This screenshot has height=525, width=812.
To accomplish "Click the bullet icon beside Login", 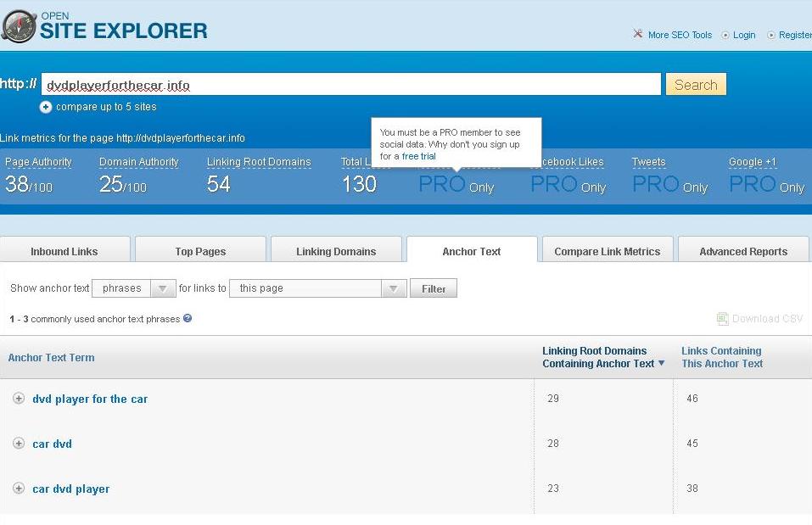I will click(x=725, y=36).
